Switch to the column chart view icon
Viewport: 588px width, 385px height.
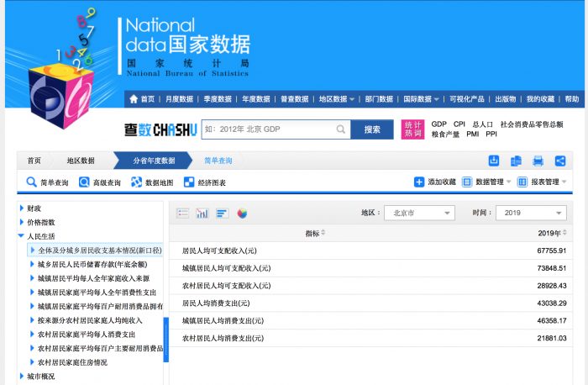pos(202,214)
